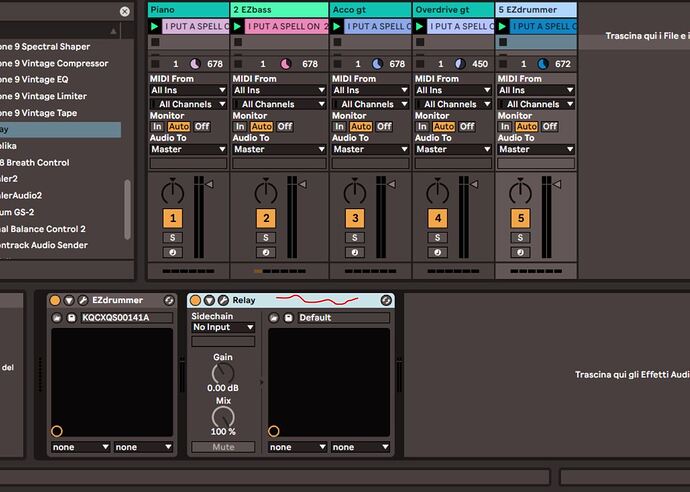Click the Relay Mute button
The width and height of the screenshot is (690, 492).
[x=223, y=447]
